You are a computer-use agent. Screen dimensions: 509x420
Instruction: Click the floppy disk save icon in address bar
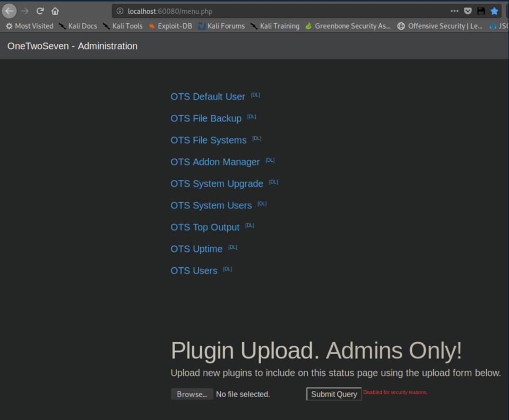pyautogui.click(x=481, y=11)
